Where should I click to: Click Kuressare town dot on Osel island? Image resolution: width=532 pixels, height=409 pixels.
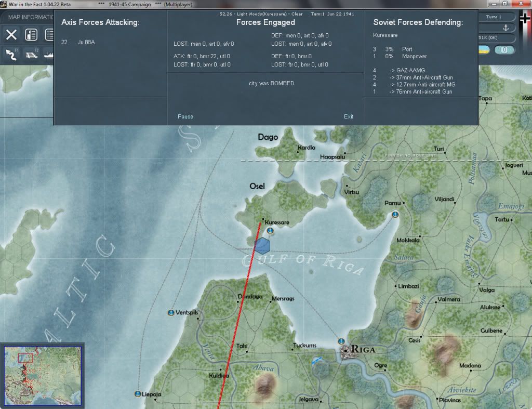tap(263, 219)
